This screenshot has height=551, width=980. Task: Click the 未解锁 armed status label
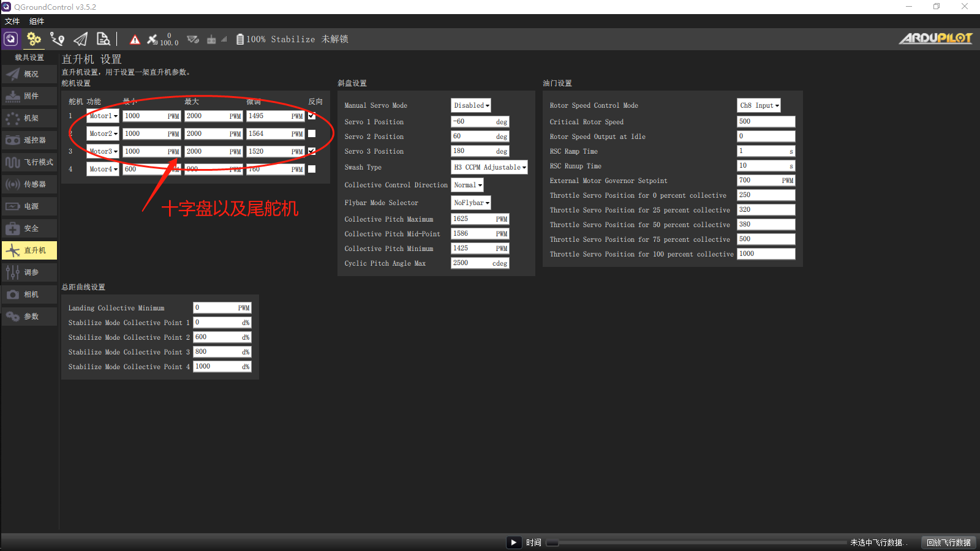click(x=335, y=39)
